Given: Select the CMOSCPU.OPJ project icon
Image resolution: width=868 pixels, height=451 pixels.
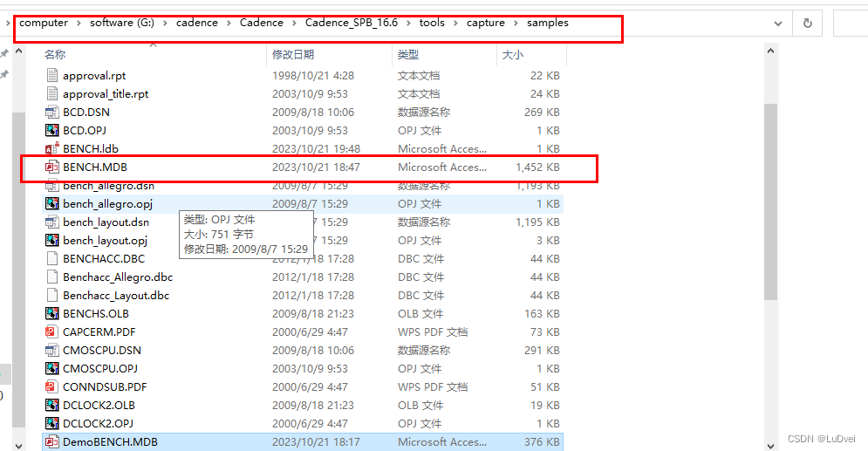Looking at the screenshot, I should [x=52, y=368].
